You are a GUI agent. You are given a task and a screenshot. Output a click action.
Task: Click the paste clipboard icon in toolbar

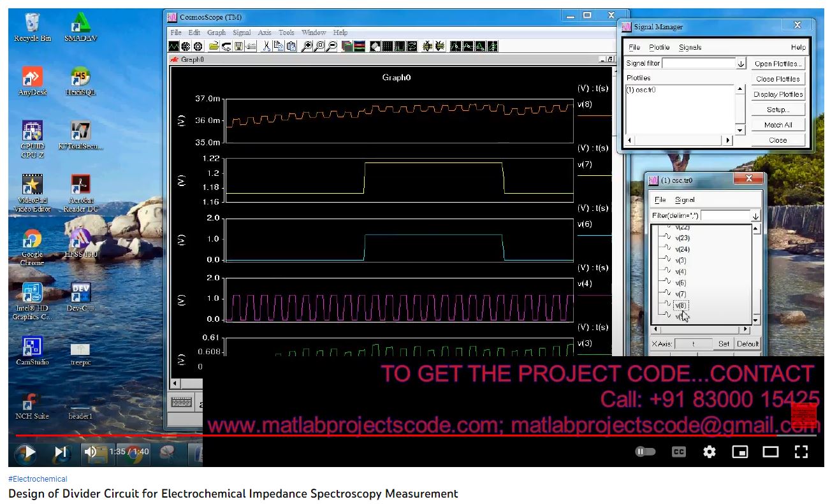pos(291,47)
